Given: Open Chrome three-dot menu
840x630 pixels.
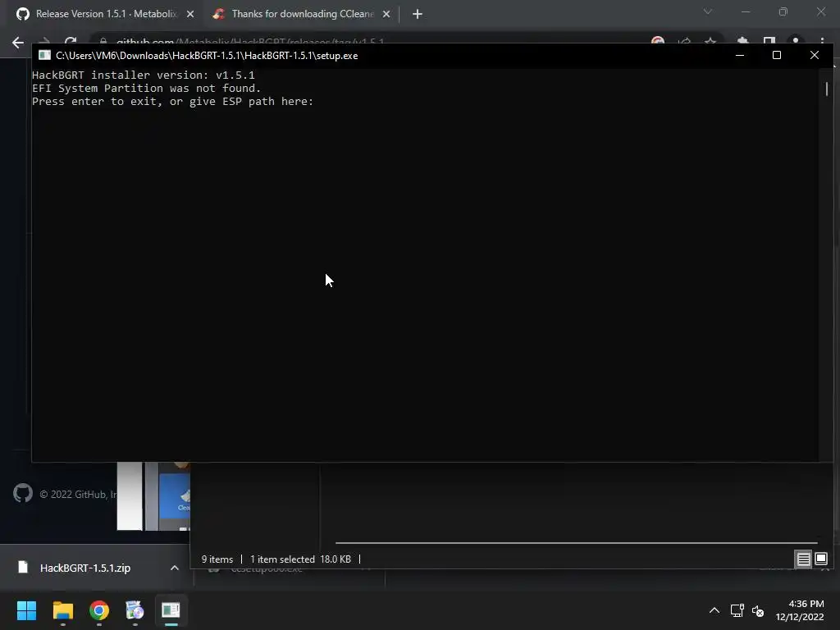Looking at the screenshot, I should (x=822, y=41).
